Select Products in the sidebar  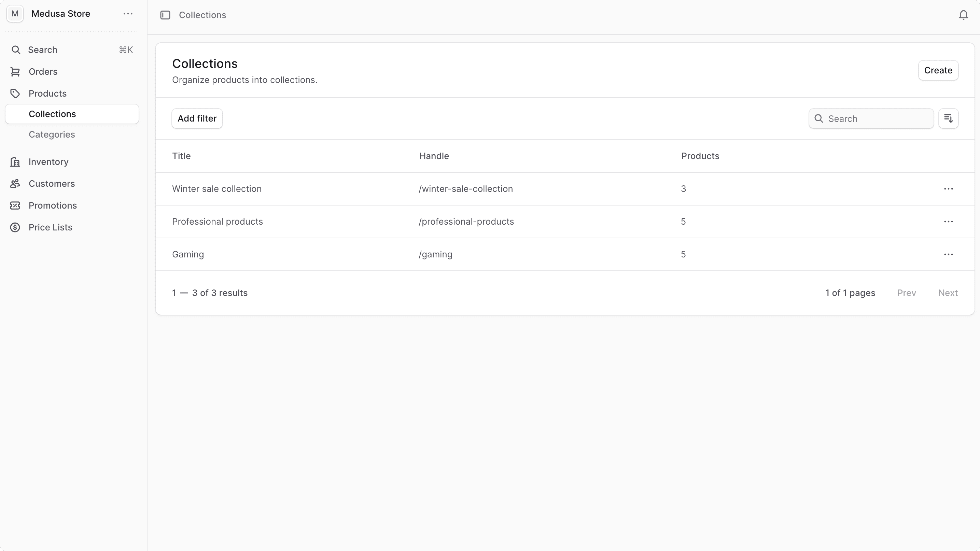pos(47,93)
